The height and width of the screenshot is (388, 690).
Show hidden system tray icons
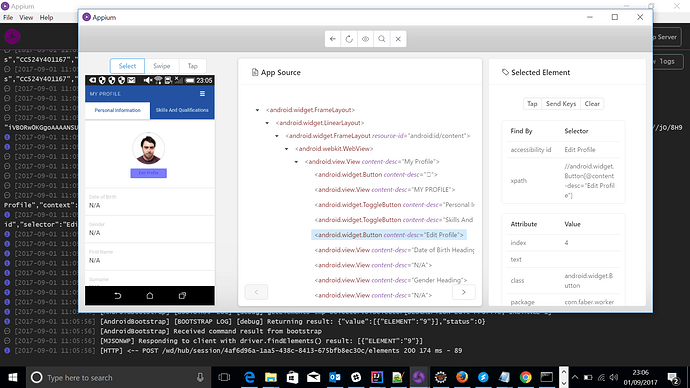pos(575,377)
